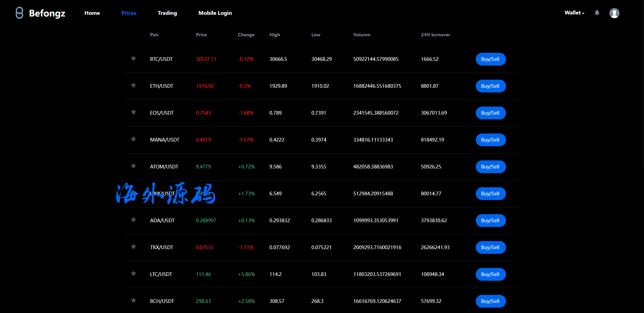The image size is (644, 313).
Task: Star the LTC/USDT pair
Action: pos(133,274)
